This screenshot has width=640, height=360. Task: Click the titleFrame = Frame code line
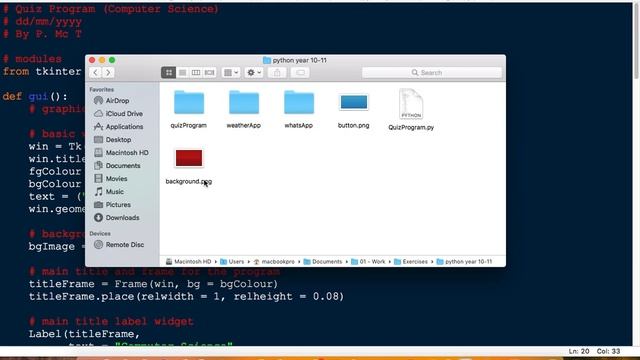(153, 284)
